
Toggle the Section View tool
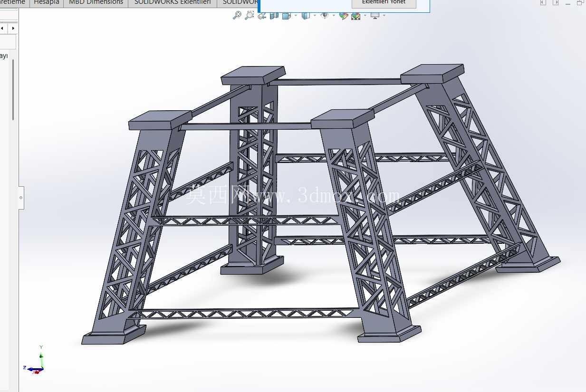274,16
